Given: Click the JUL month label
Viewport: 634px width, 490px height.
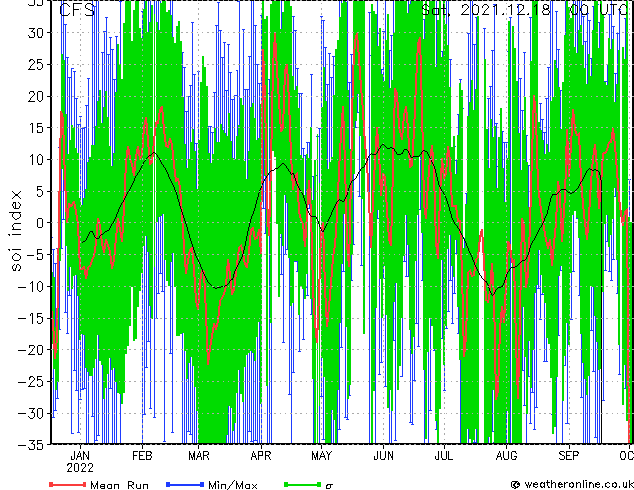Looking at the screenshot, I should 444,456.
